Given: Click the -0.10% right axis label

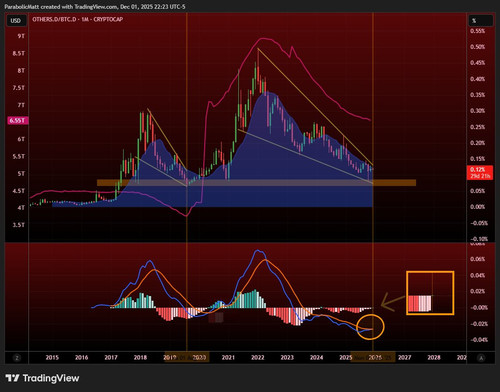Looking at the screenshot, I should point(479,239).
